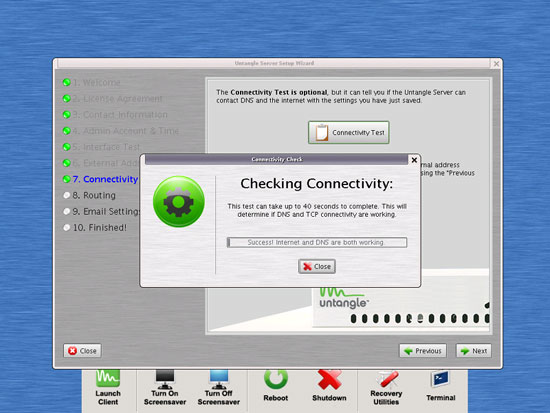
Task: Click the wizard's bottom-left Close button
Action: 82,351
